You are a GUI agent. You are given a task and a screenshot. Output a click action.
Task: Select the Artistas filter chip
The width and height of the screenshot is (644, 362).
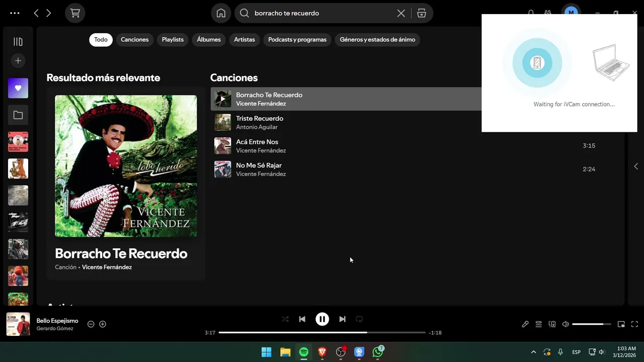tap(245, 40)
